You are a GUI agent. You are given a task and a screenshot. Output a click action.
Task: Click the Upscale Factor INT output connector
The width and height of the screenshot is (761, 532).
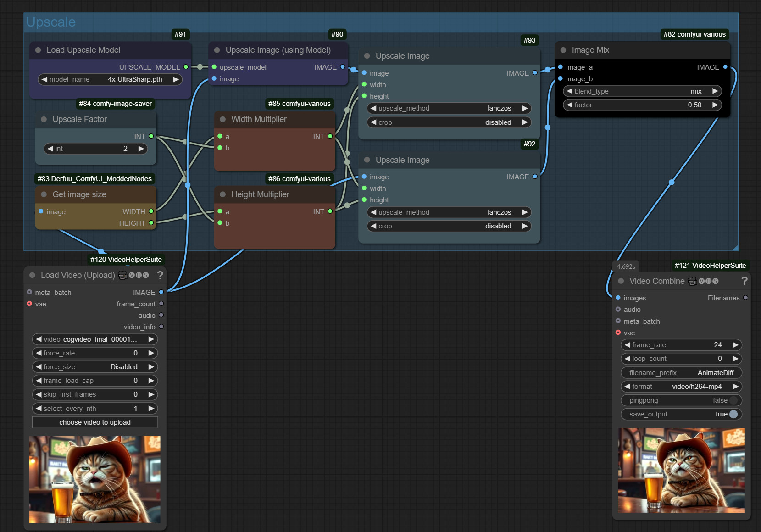pos(151,136)
